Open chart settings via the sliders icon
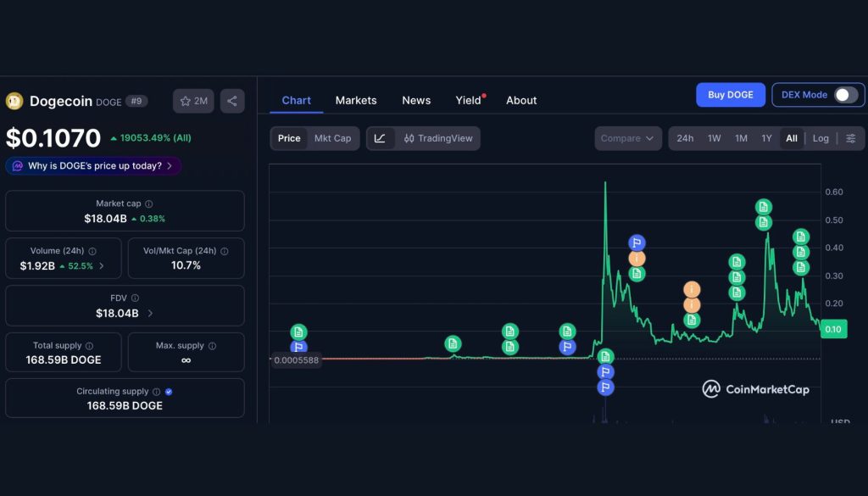The width and height of the screenshot is (868, 496). pos(850,137)
